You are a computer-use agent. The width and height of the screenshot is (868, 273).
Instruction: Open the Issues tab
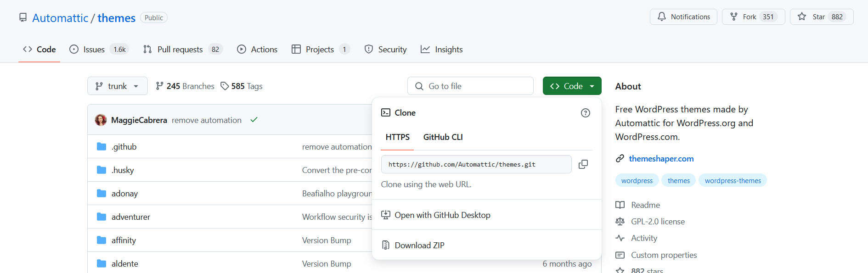[98, 49]
